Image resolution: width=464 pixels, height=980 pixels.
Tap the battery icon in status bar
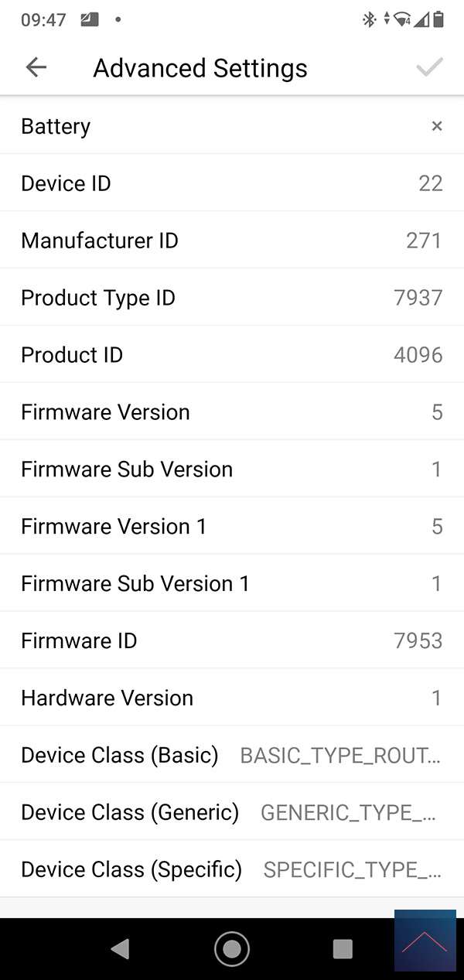pyautogui.click(x=438, y=20)
